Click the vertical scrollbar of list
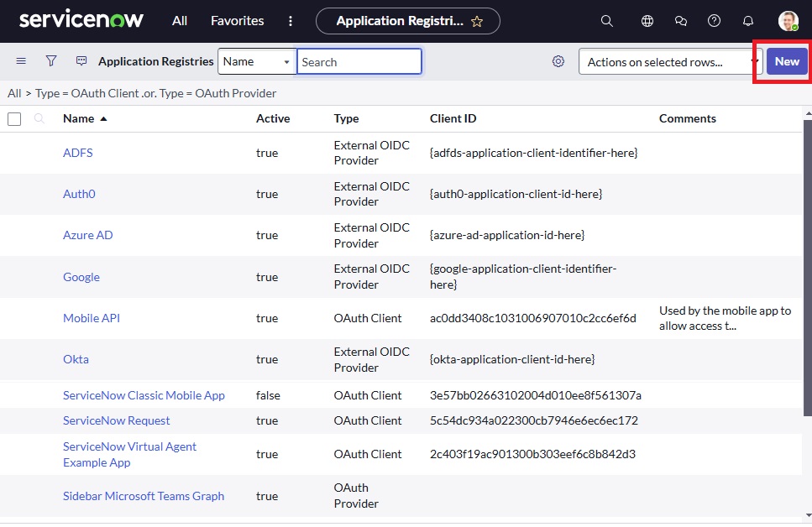This screenshot has width=812, height=527. click(x=807, y=268)
